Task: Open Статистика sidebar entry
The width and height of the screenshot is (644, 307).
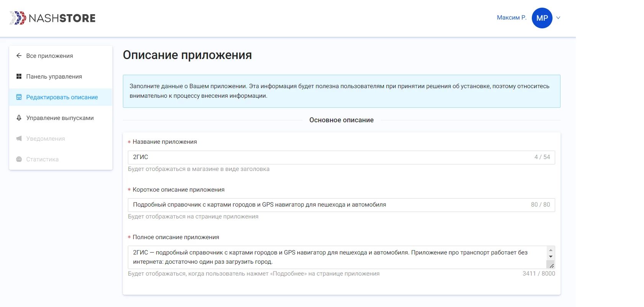Action: 60,159
